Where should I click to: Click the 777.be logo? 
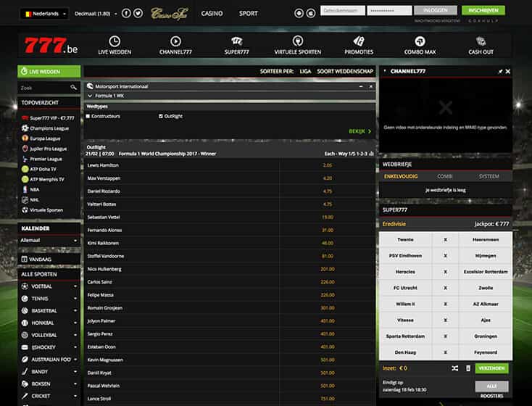click(x=51, y=46)
